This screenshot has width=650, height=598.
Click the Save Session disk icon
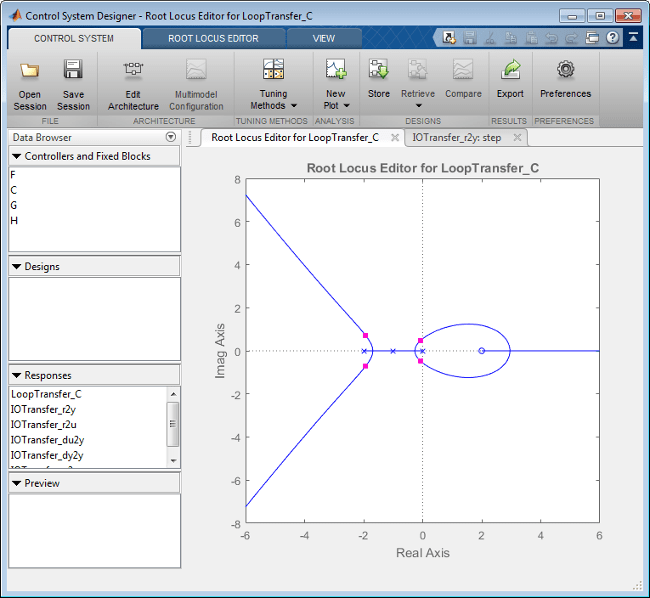(x=73, y=71)
